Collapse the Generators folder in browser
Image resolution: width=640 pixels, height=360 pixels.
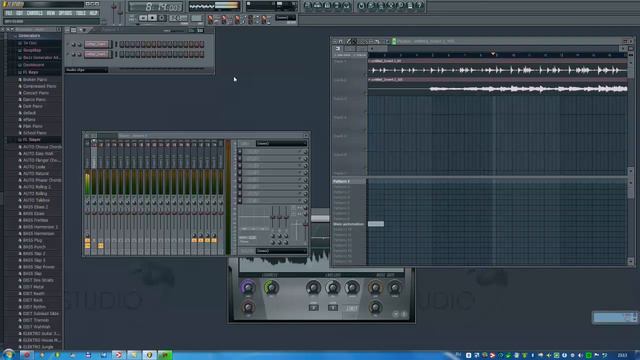(x=29, y=36)
